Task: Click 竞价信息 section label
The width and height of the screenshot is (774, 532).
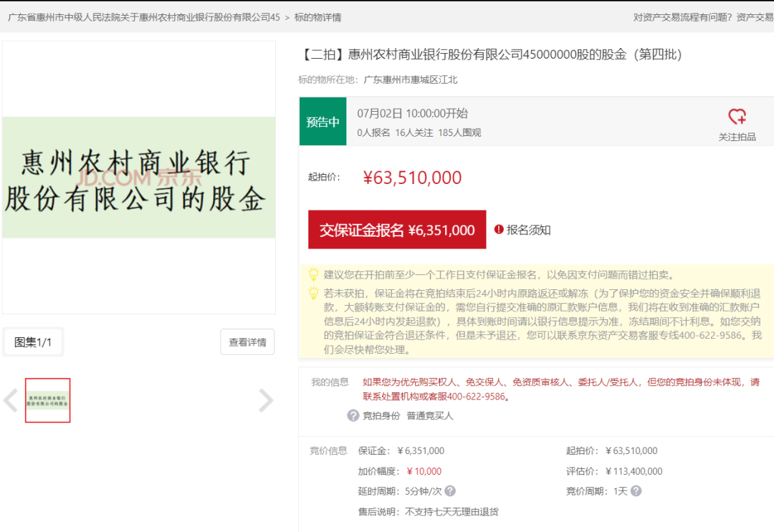Action: pos(328,450)
